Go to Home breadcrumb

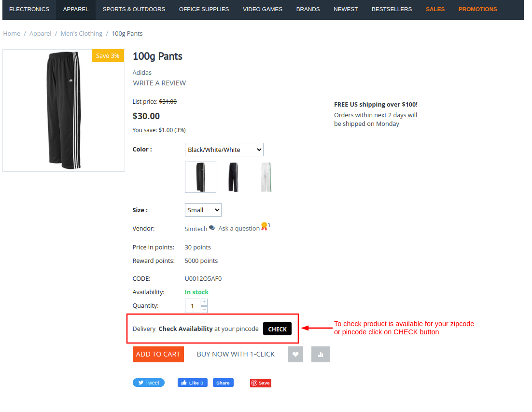[x=12, y=34]
